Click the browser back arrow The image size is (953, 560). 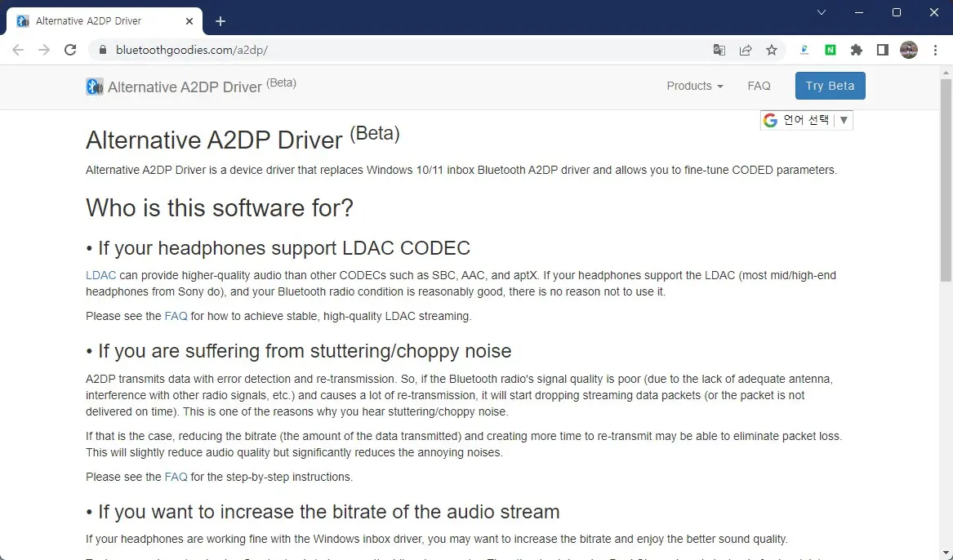click(18, 50)
